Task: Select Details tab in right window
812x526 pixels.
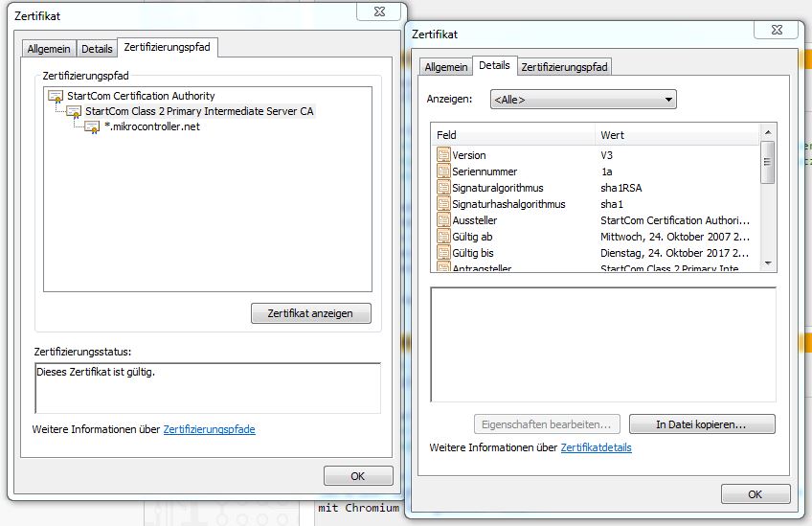Action: point(494,65)
